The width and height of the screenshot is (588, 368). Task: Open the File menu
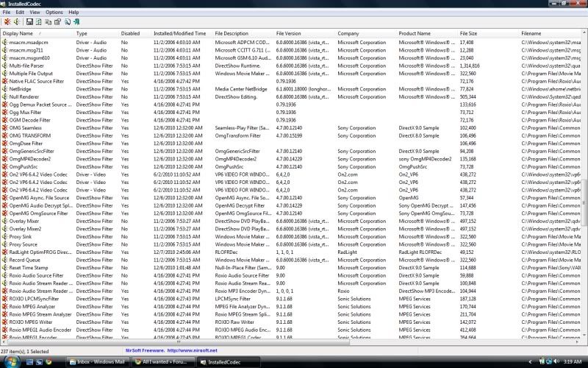coord(7,12)
